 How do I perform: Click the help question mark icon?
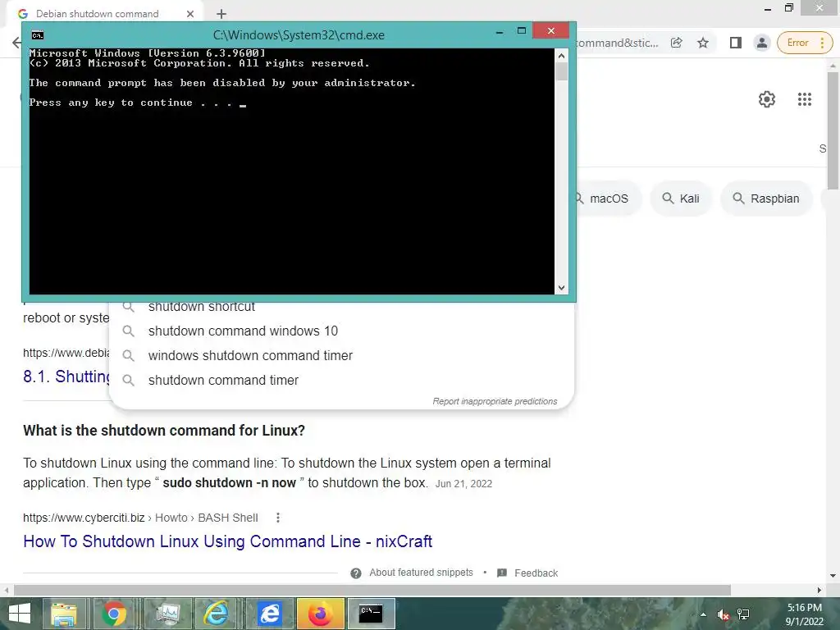tap(356, 573)
